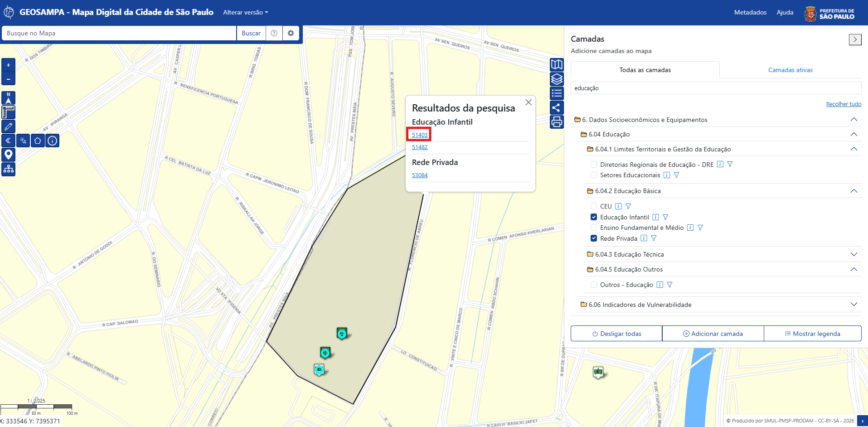This screenshot has height=427, width=868.
Task: Filter the Rede Privada layer
Action: click(654, 238)
